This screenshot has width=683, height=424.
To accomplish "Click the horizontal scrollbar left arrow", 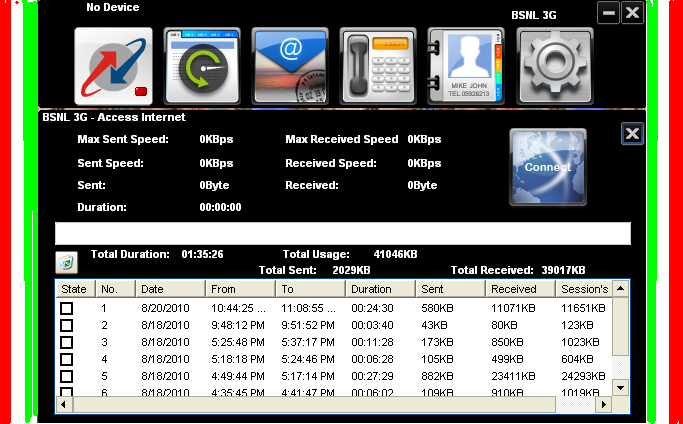I will pyautogui.click(x=64, y=404).
